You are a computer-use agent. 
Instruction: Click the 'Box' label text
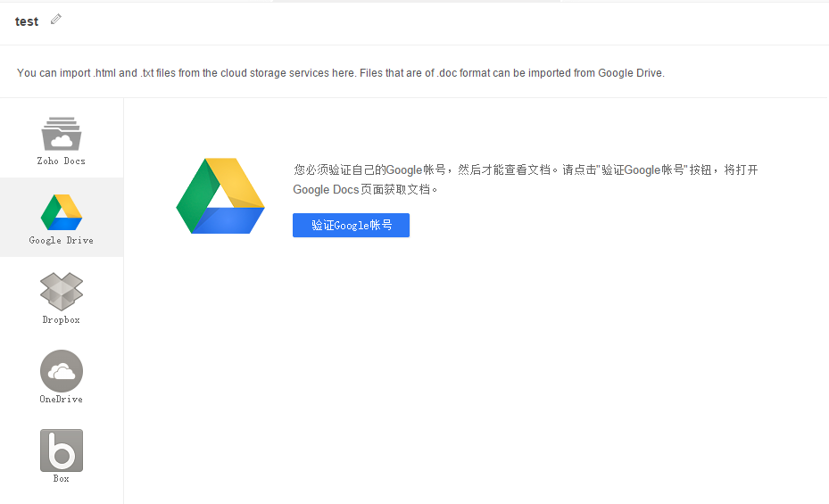coord(62,479)
